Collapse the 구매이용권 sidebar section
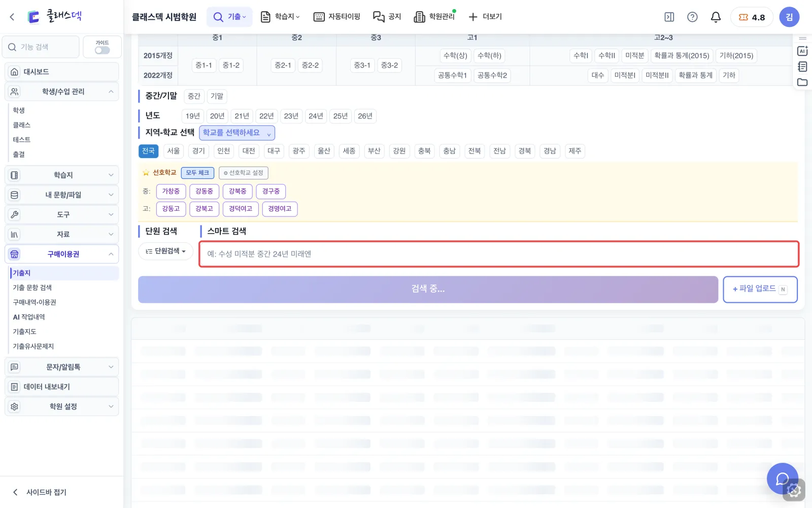Image resolution: width=812 pixels, height=508 pixels. coord(62,254)
